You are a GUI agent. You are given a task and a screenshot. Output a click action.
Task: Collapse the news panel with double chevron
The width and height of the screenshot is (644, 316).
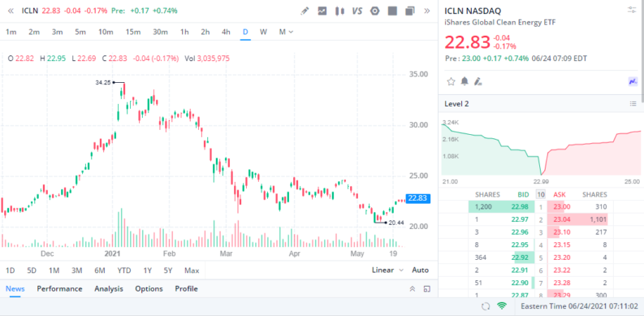pos(413,289)
